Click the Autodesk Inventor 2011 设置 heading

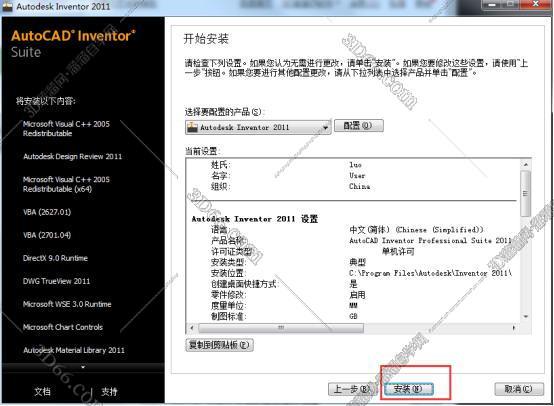255,219
